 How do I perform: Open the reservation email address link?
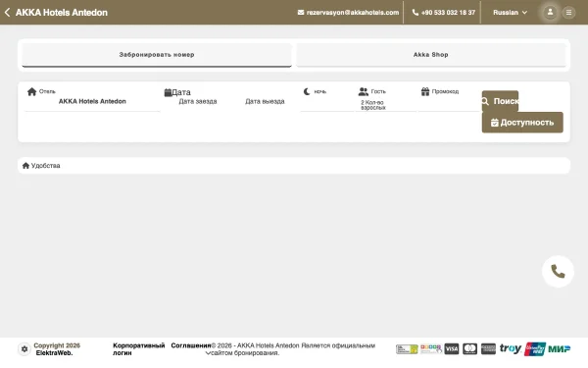pyautogui.click(x=352, y=13)
